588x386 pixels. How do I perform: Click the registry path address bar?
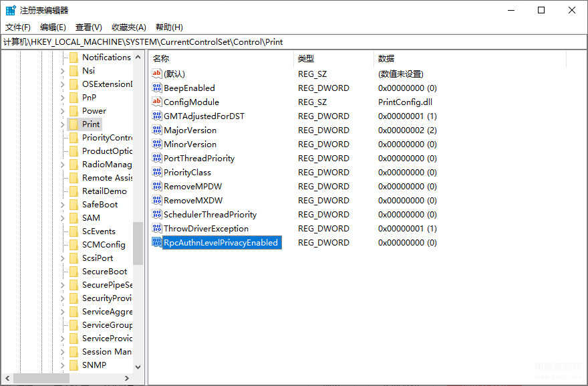pyautogui.click(x=294, y=42)
